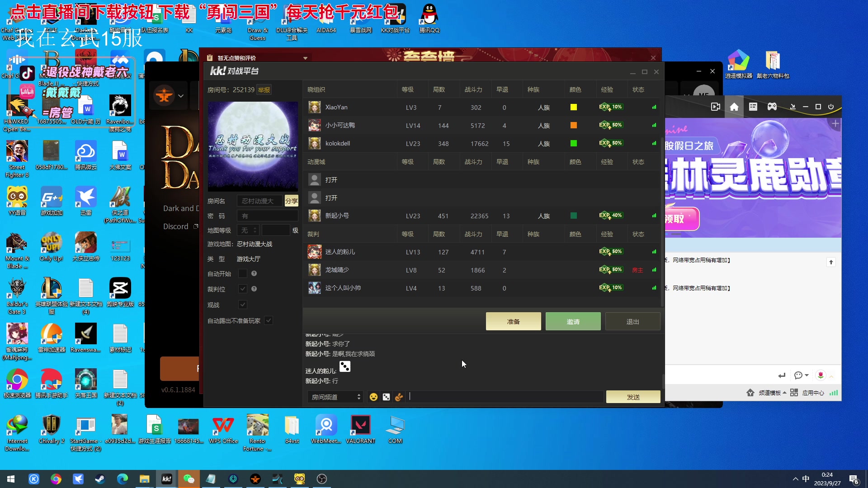Click kolokdell's player avatar
Image resolution: width=868 pixels, height=488 pixels.
315,143
